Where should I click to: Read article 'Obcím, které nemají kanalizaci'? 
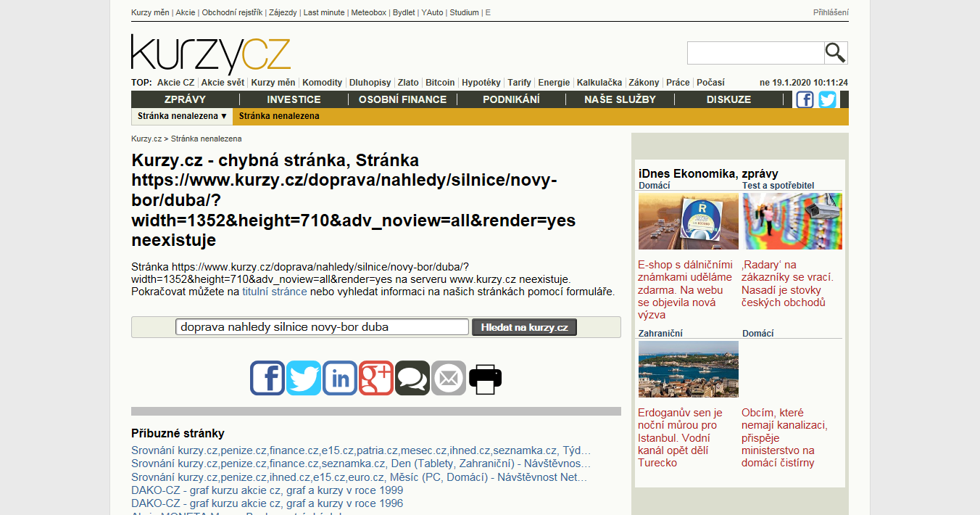coord(784,437)
